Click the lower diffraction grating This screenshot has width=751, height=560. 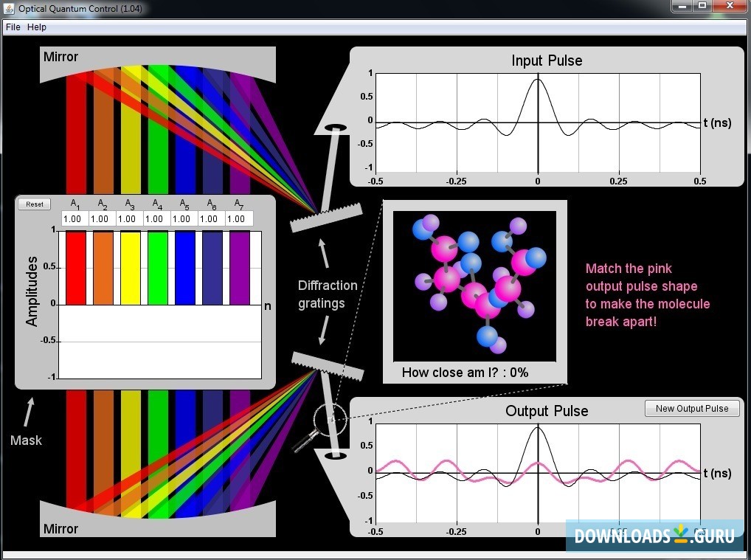[328, 367]
